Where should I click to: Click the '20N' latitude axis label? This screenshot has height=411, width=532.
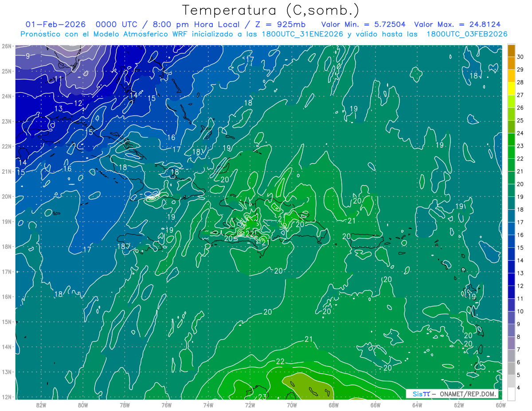(x=6, y=196)
